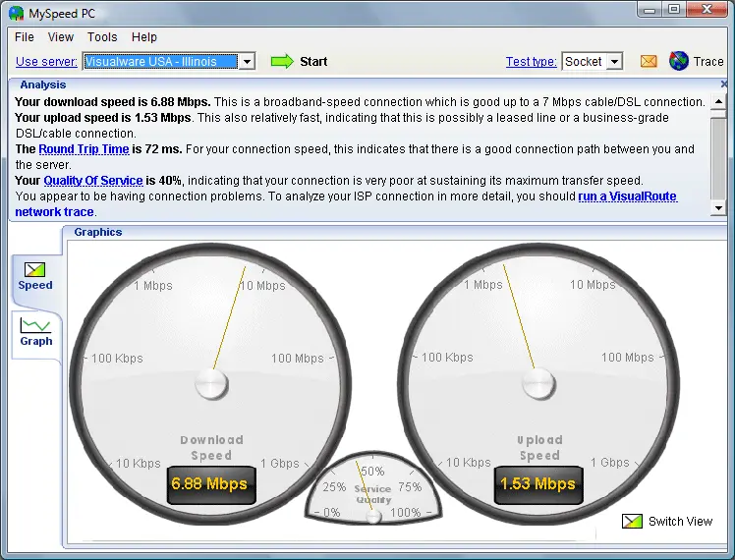735x560 pixels.
Task: Click the Analysis scrollbar down arrow
Action: pyautogui.click(x=718, y=208)
